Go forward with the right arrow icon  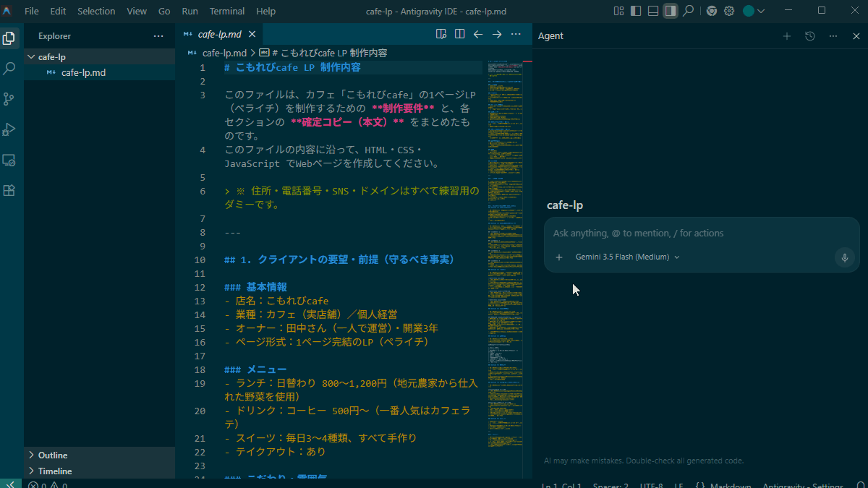(497, 34)
